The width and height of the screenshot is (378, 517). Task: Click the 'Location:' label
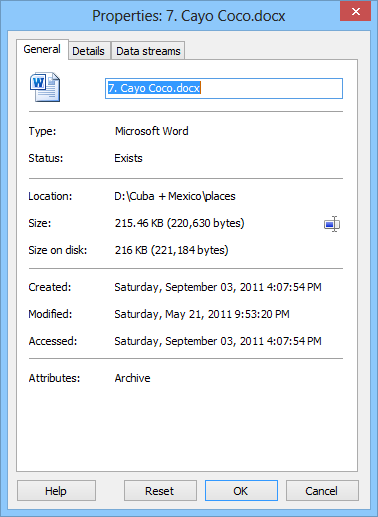click(x=50, y=196)
